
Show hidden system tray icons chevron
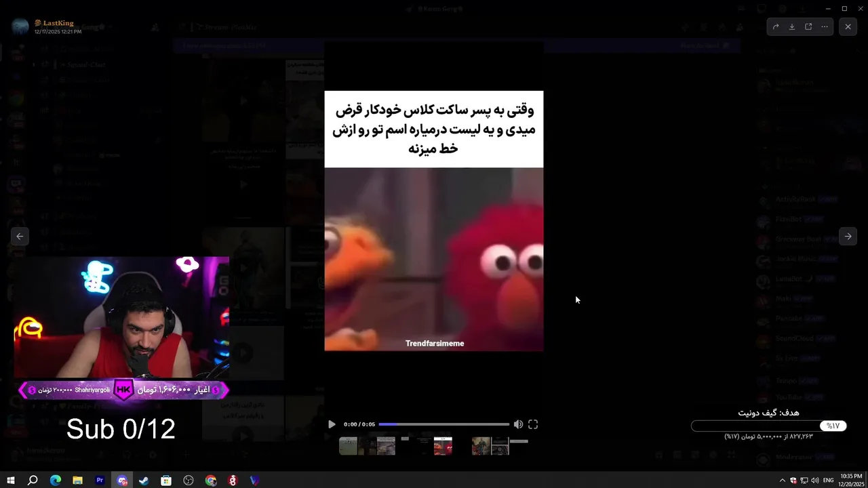pos(782,481)
